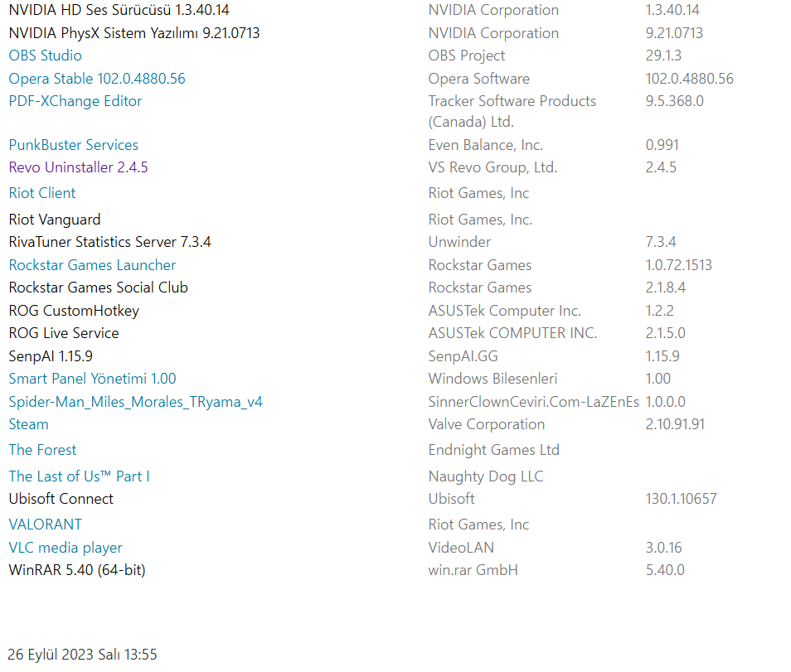Select the WinRAR 5.40 (64-bit) entry
The image size is (791, 672).
[77, 570]
